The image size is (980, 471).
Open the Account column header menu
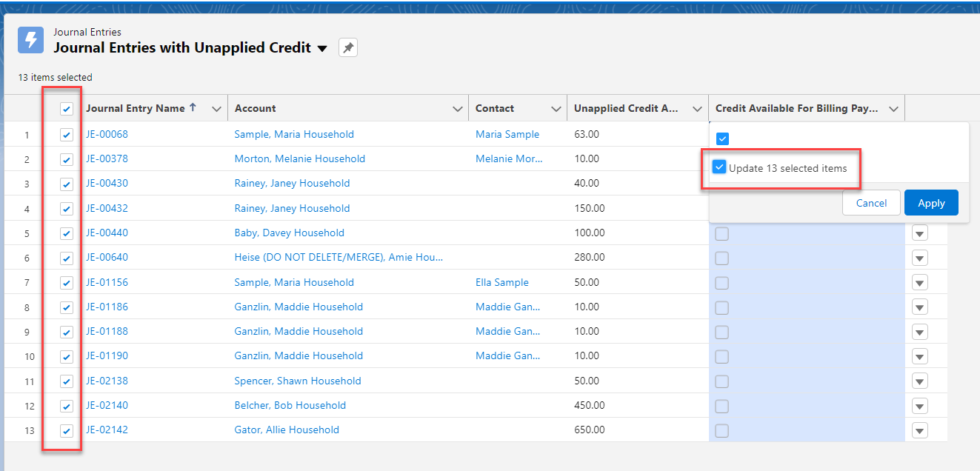tap(458, 108)
